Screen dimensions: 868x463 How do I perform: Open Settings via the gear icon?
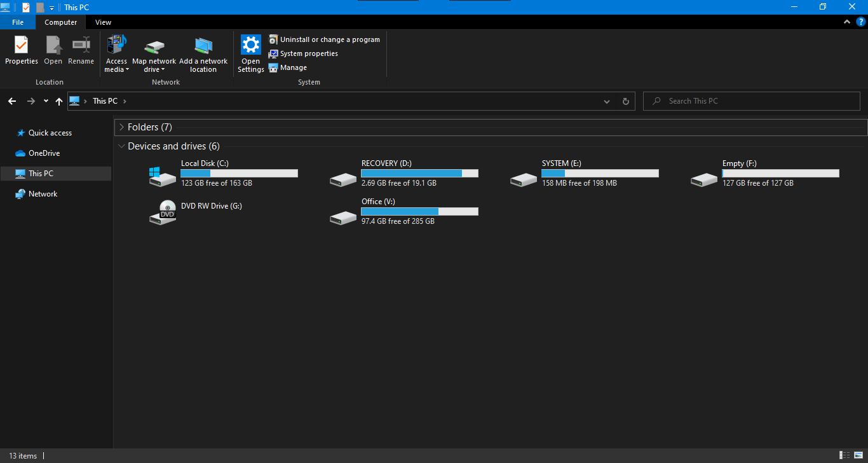[251, 45]
